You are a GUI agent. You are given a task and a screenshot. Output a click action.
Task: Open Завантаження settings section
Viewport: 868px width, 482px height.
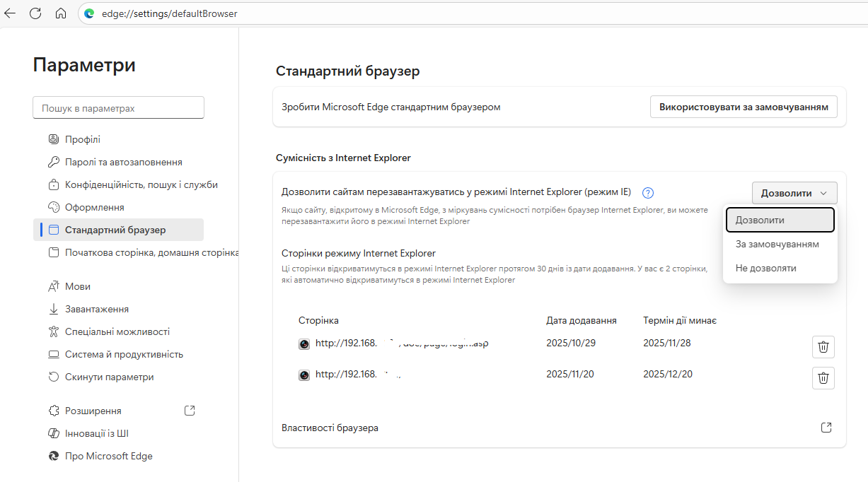[118, 309]
